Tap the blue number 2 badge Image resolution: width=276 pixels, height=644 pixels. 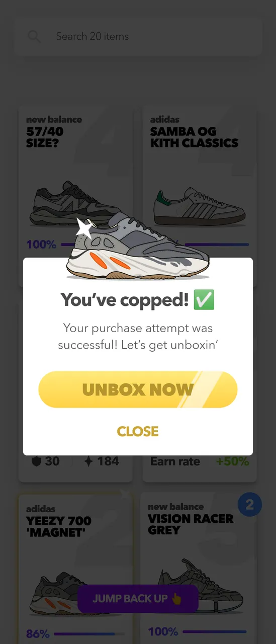click(250, 504)
